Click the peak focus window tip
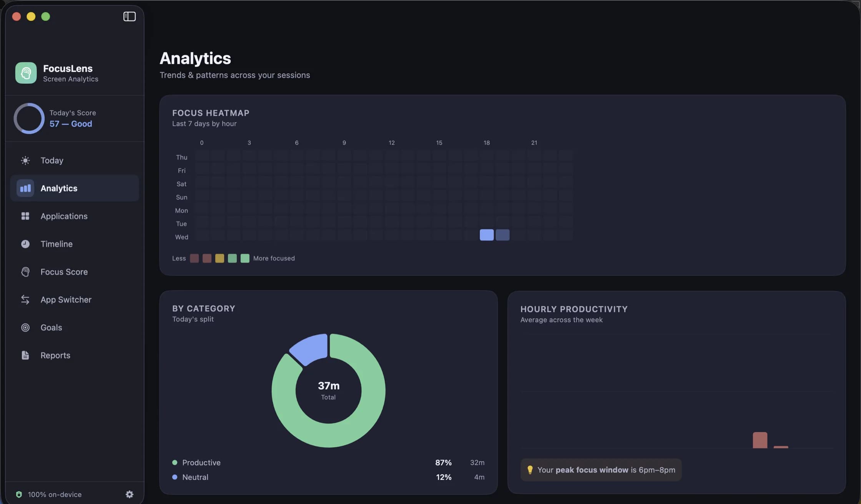861x504 pixels. 601,470
